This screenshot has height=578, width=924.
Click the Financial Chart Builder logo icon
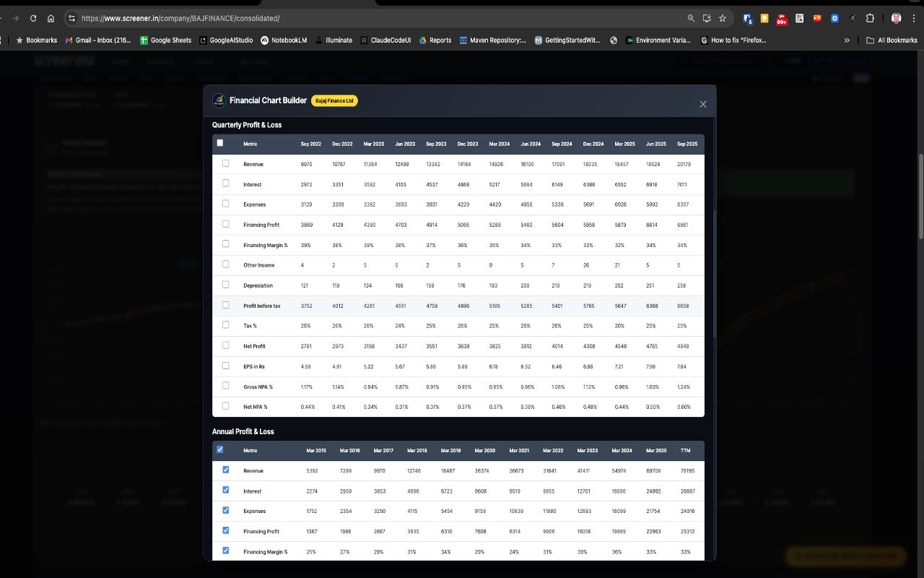coord(218,100)
